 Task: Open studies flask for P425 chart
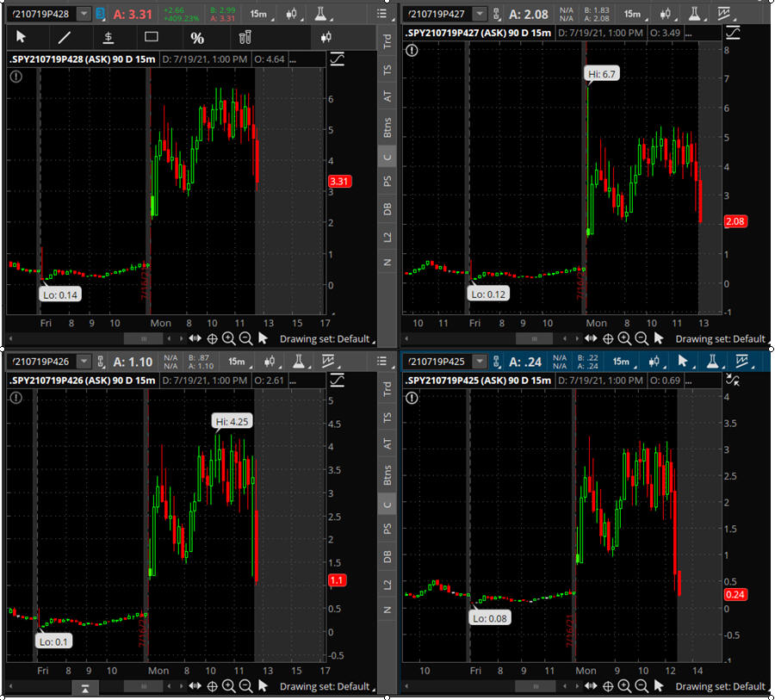[712, 362]
